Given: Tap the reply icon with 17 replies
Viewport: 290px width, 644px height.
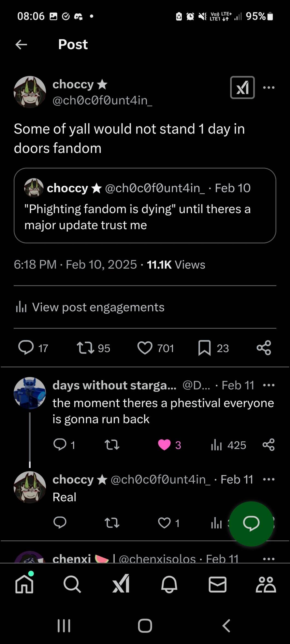Looking at the screenshot, I should point(26,348).
